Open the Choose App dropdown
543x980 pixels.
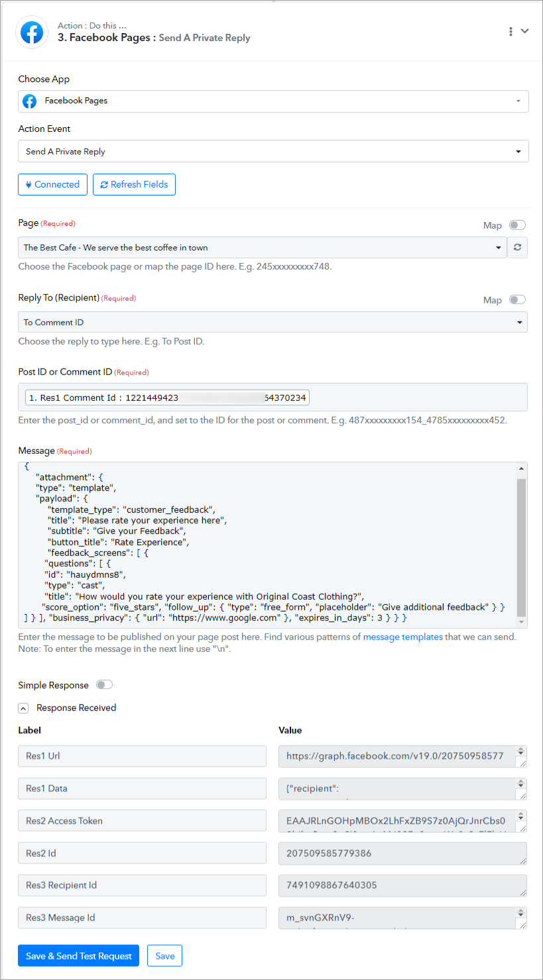tap(273, 101)
